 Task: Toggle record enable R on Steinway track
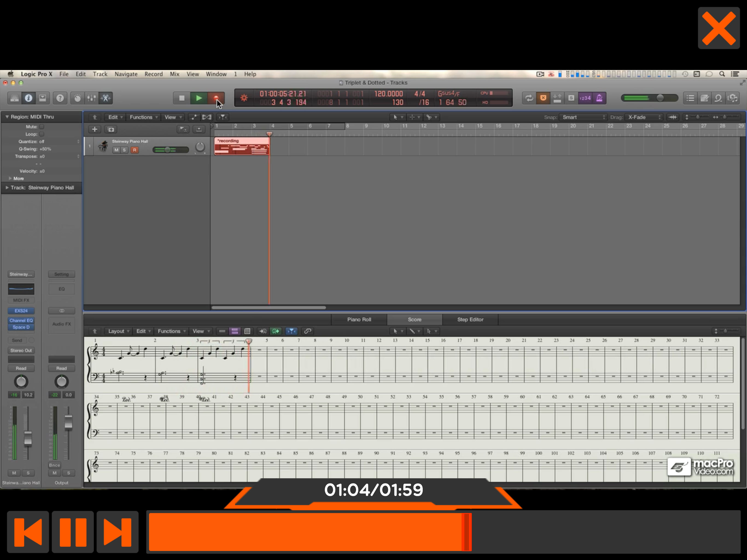135,150
